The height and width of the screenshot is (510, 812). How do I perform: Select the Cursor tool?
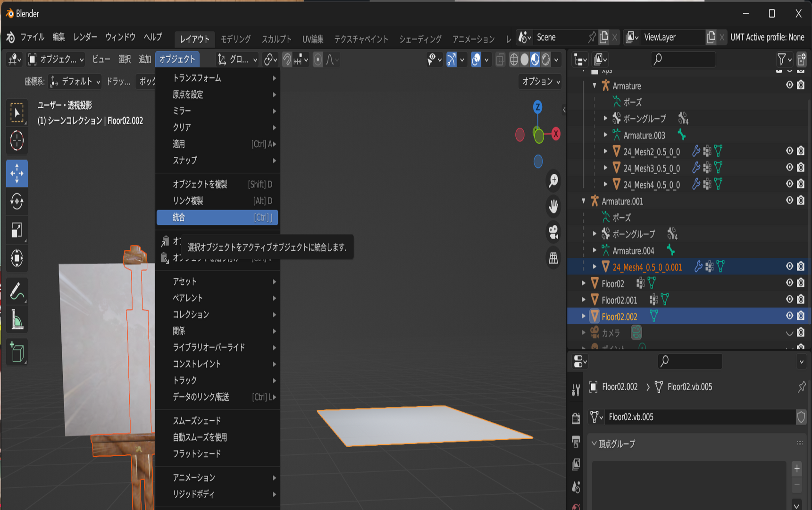pos(17,141)
